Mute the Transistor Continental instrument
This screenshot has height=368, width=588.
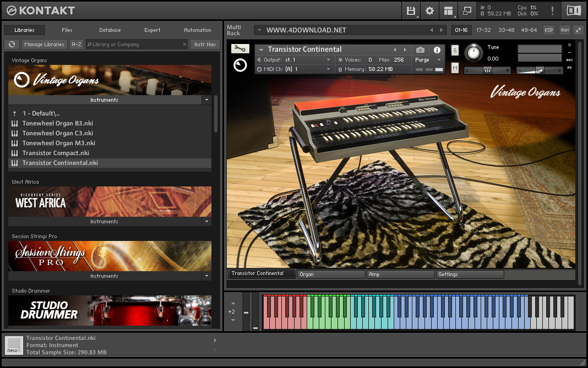[x=455, y=68]
